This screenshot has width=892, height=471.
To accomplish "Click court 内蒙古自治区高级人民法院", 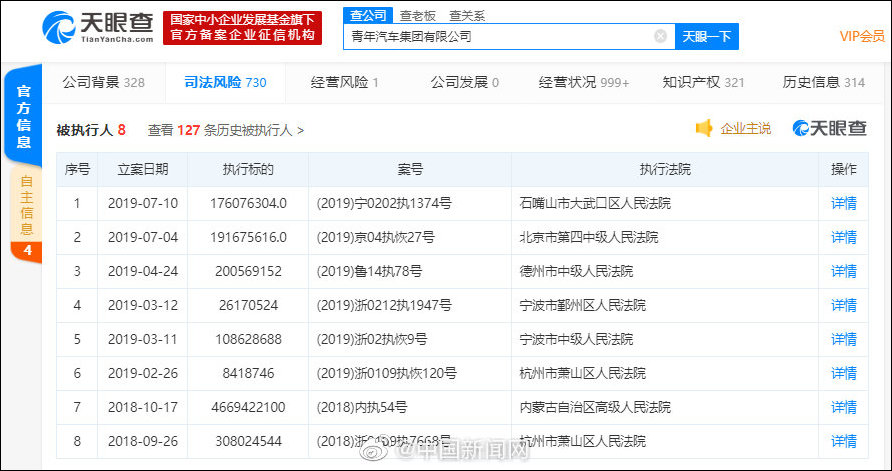I will [x=595, y=407].
